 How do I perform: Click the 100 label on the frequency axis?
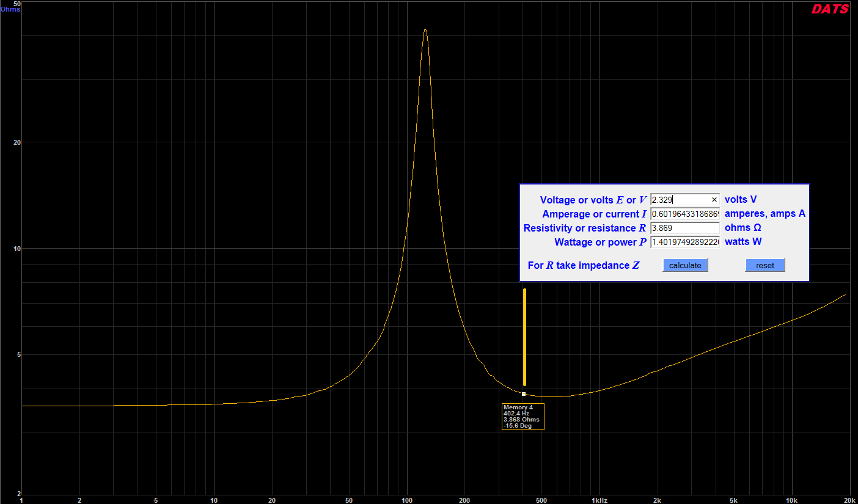[x=406, y=500]
